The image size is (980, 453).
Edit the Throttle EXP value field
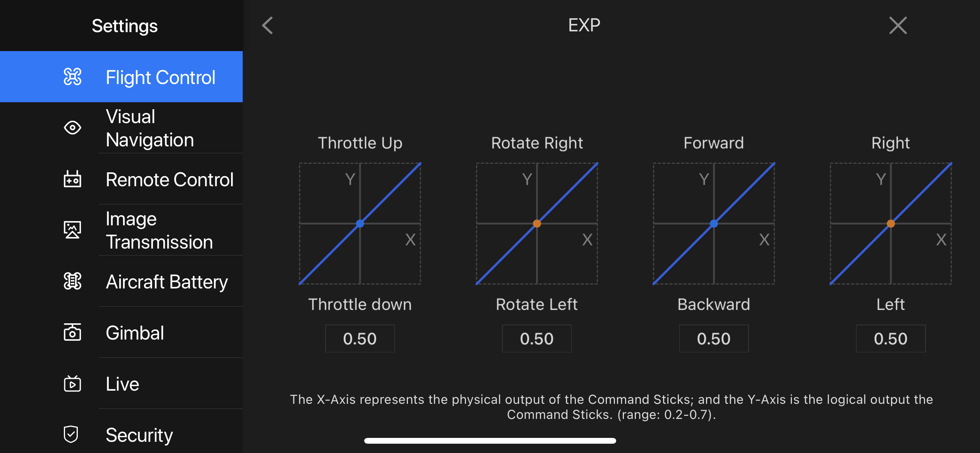click(x=360, y=338)
